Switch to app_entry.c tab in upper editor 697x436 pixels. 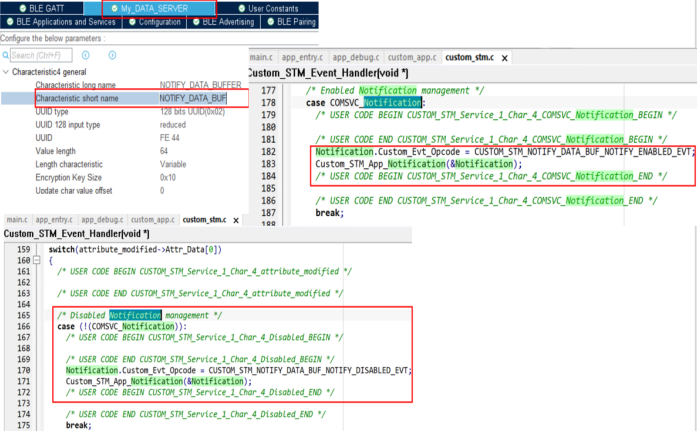pyautogui.click(x=303, y=59)
